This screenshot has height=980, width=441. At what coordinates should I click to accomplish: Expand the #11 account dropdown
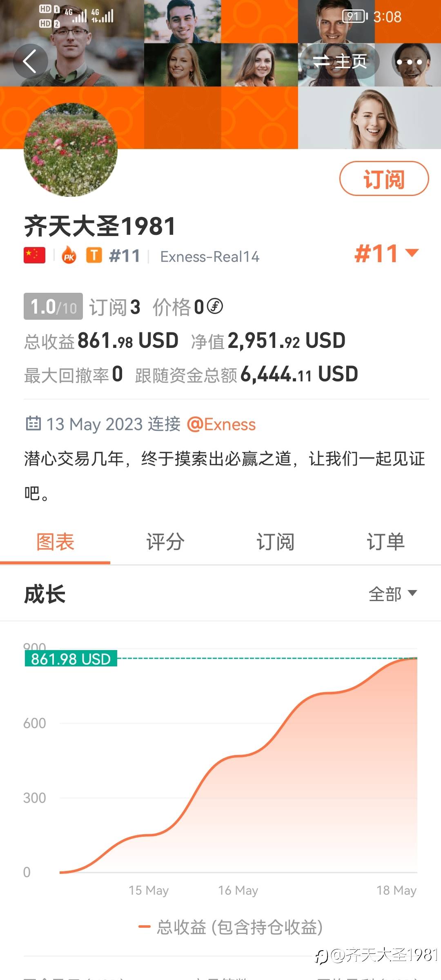386,254
